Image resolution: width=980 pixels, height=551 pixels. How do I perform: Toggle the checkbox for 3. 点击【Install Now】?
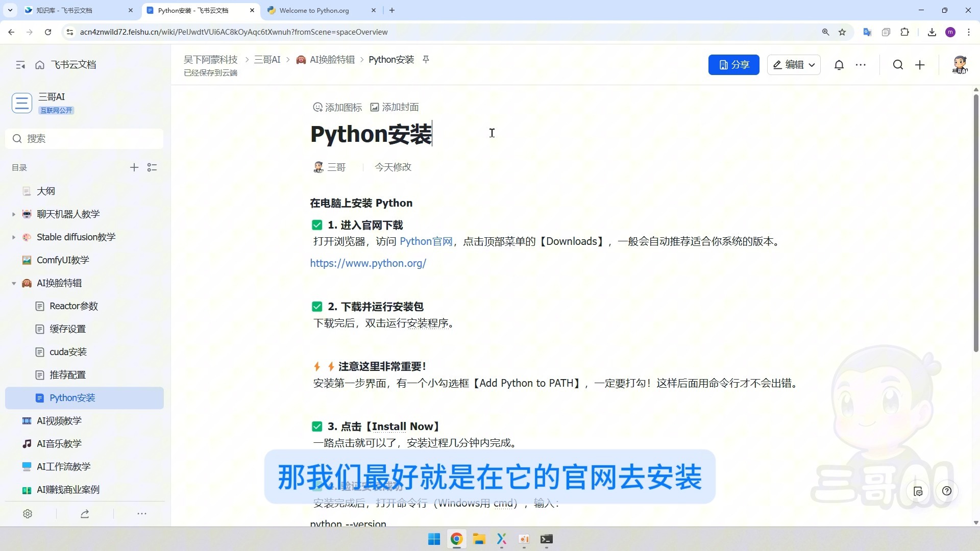pos(317,427)
